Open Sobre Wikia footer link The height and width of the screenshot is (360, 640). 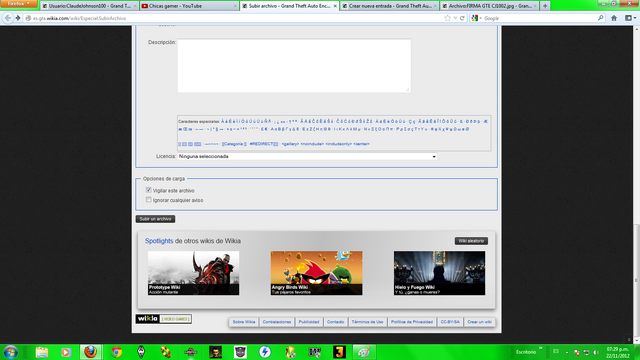click(244, 322)
